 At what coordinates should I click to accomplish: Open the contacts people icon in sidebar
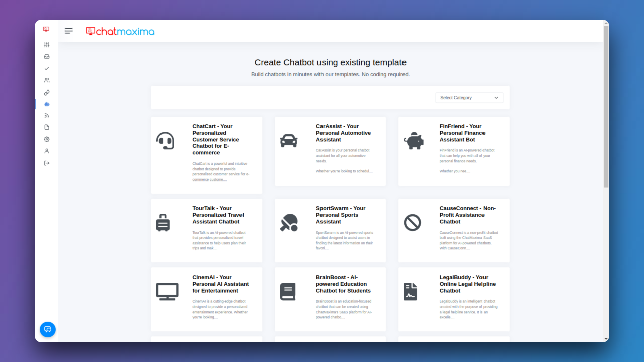click(47, 80)
